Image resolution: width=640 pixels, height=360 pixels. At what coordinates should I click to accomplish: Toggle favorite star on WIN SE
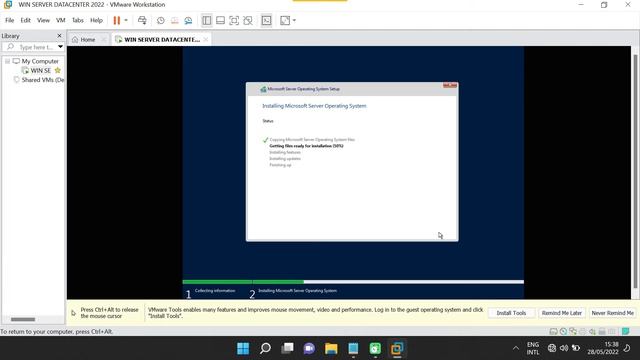click(58, 71)
